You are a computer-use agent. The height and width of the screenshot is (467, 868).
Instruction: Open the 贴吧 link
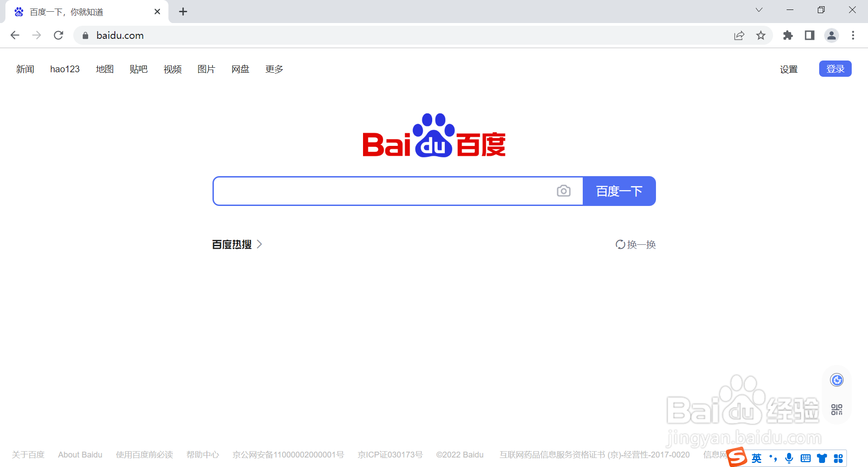pos(138,69)
